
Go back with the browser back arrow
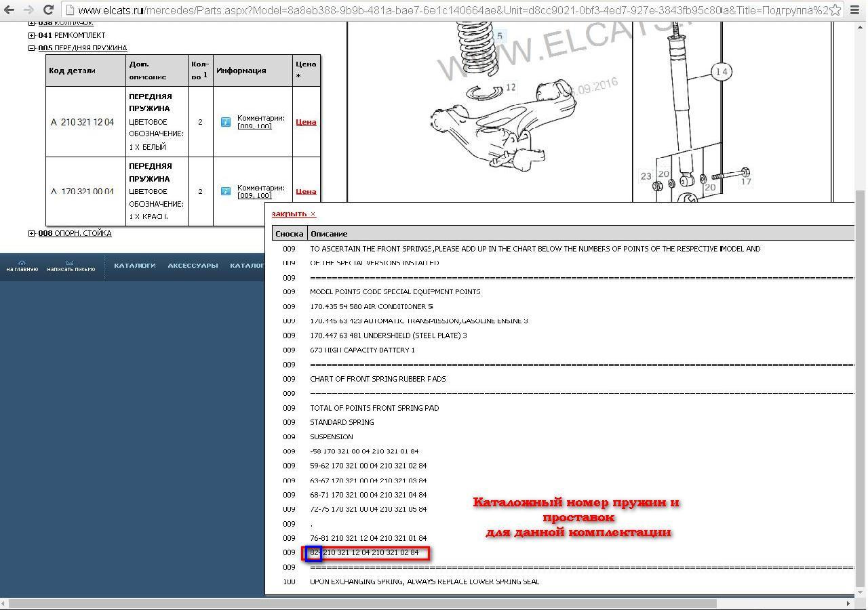(9, 10)
